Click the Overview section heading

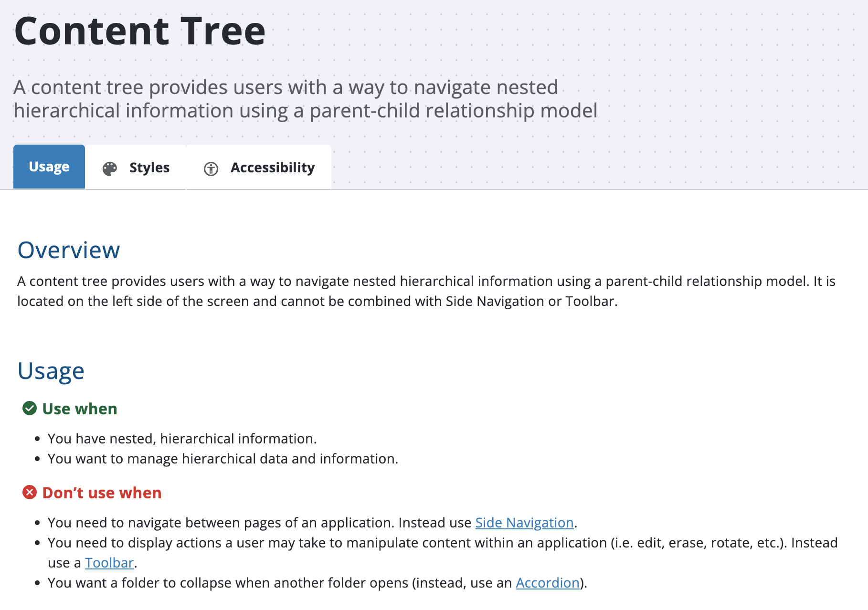coord(69,250)
